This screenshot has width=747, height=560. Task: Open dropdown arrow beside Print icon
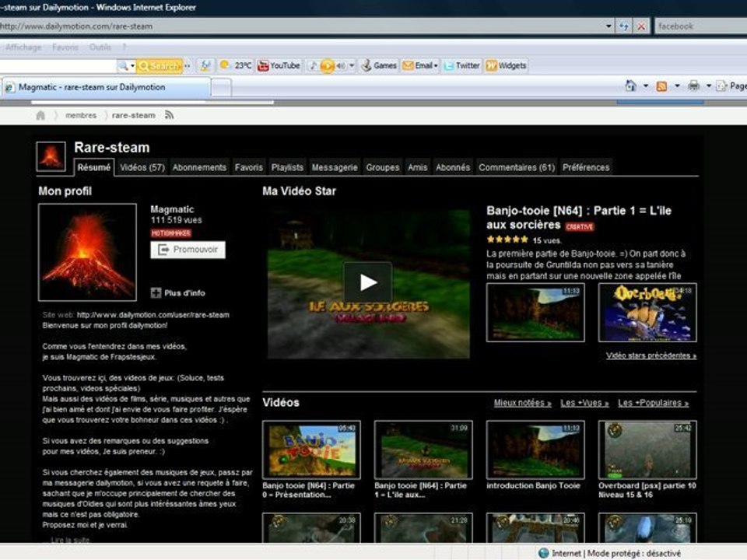pyautogui.click(x=708, y=86)
